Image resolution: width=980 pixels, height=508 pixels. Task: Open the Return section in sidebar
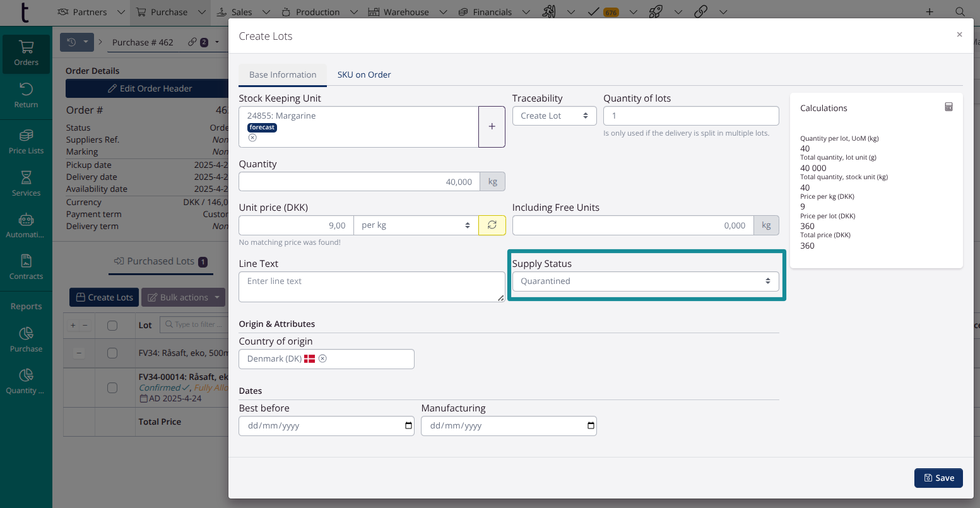click(x=26, y=95)
